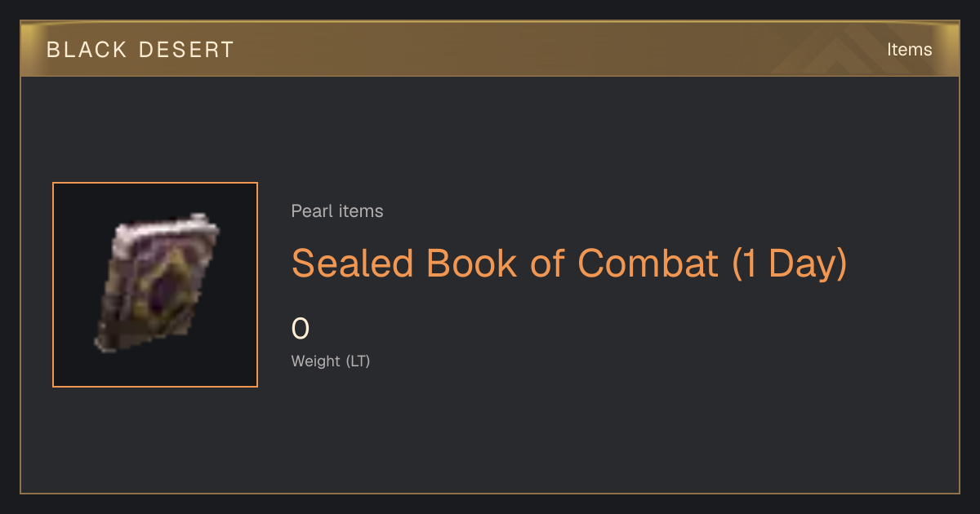Viewport: 980px width, 514px height.
Task: Click the (LT) unit next to Weight
Action: [x=358, y=361]
